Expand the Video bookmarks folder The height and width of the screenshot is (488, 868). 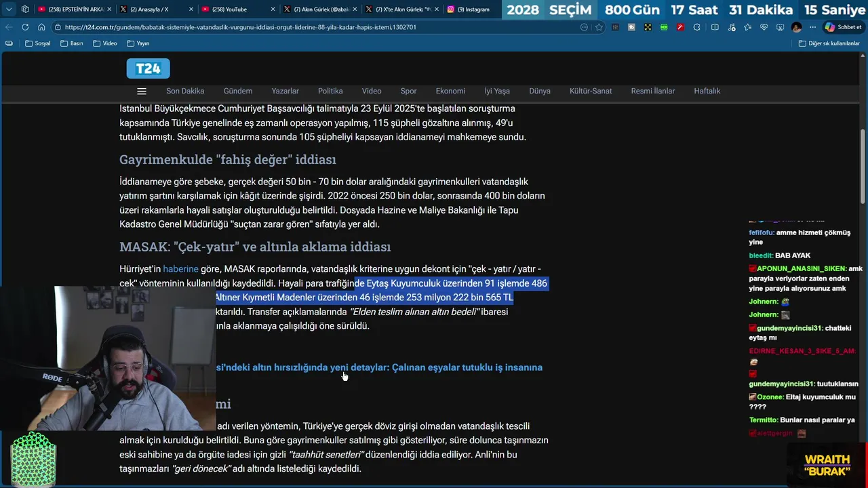click(x=104, y=43)
